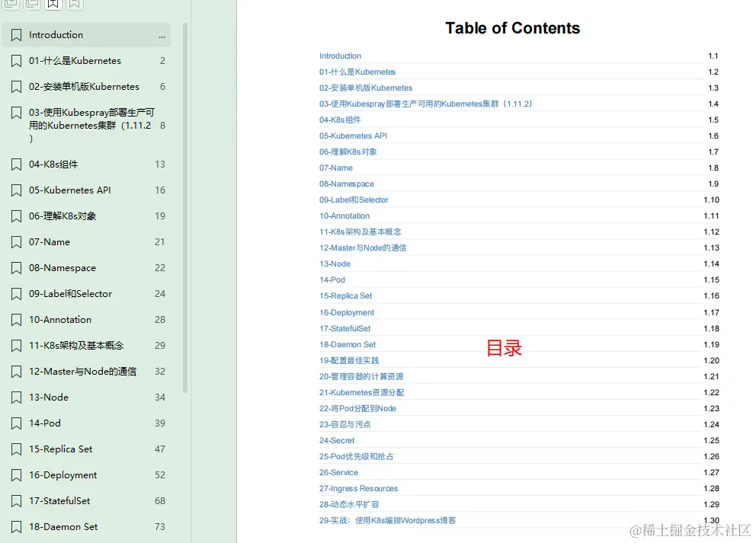
Task: Click bookmark icon beside Introduction in sidebar
Action: coord(17,35)
